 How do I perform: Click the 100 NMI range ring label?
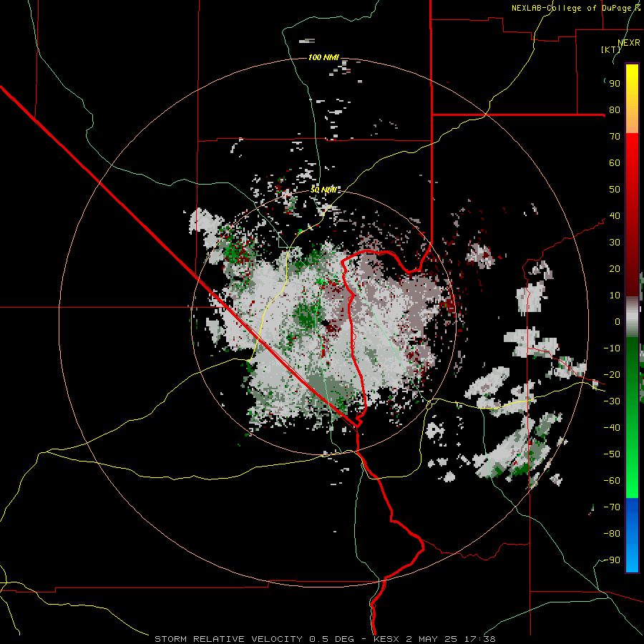pos(323,57)
